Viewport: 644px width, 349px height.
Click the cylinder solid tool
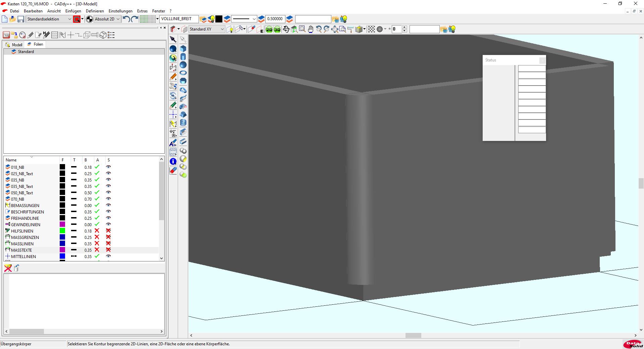coord(183,57)
